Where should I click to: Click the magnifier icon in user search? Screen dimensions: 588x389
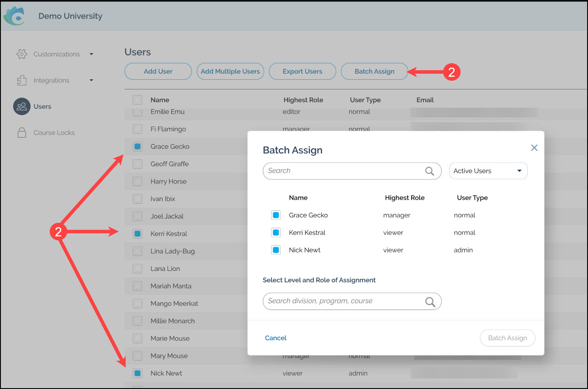click(430, 171)
